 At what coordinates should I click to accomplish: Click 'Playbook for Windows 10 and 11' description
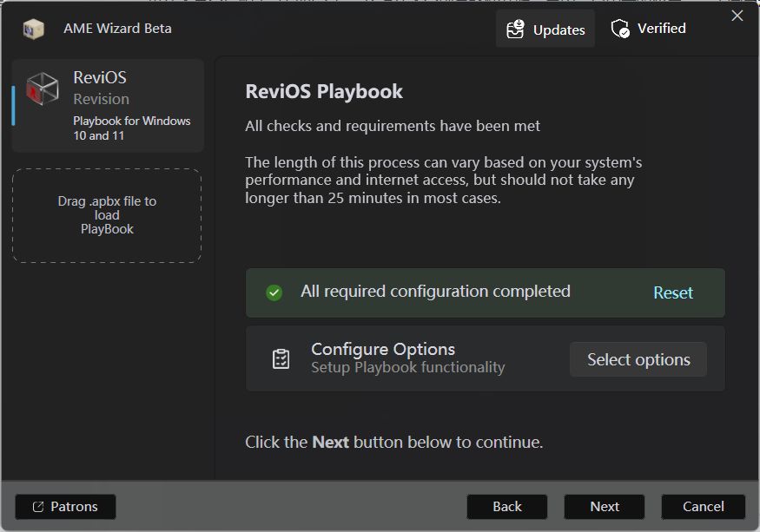132,128
